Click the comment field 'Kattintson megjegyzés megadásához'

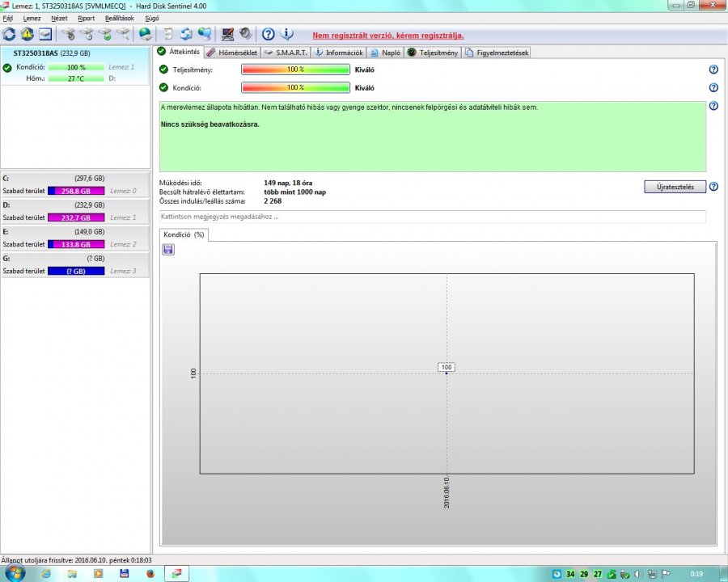click(x=432, y=217)
